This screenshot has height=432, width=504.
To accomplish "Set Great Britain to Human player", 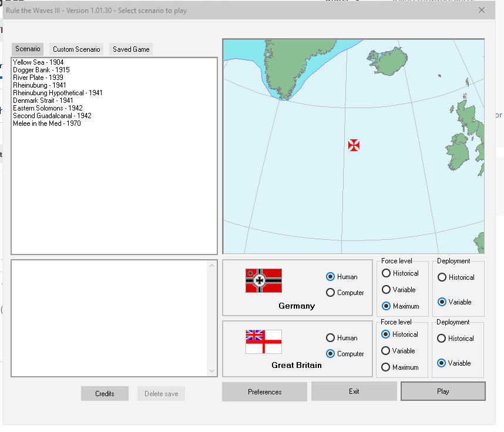I will 342,338.
